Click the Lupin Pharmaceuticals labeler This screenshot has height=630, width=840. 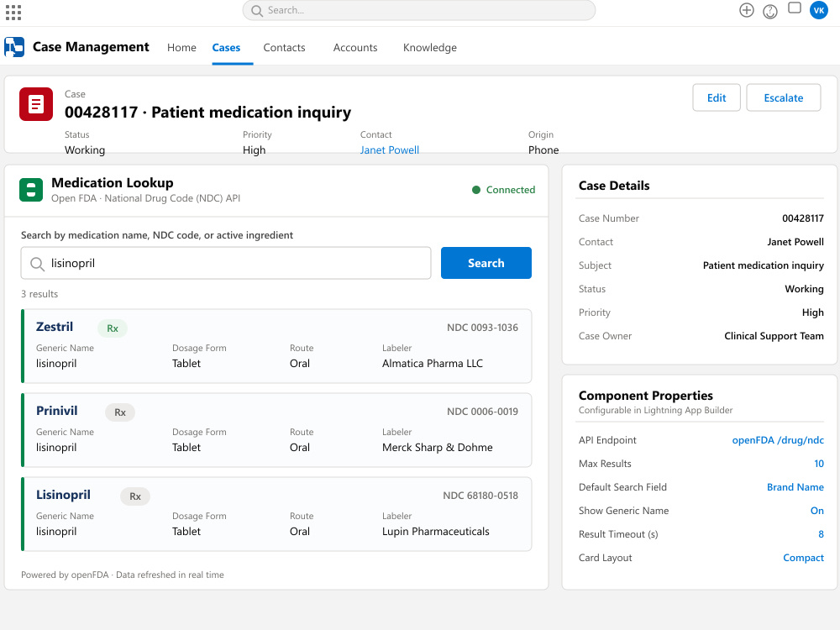tap(435, 532)
